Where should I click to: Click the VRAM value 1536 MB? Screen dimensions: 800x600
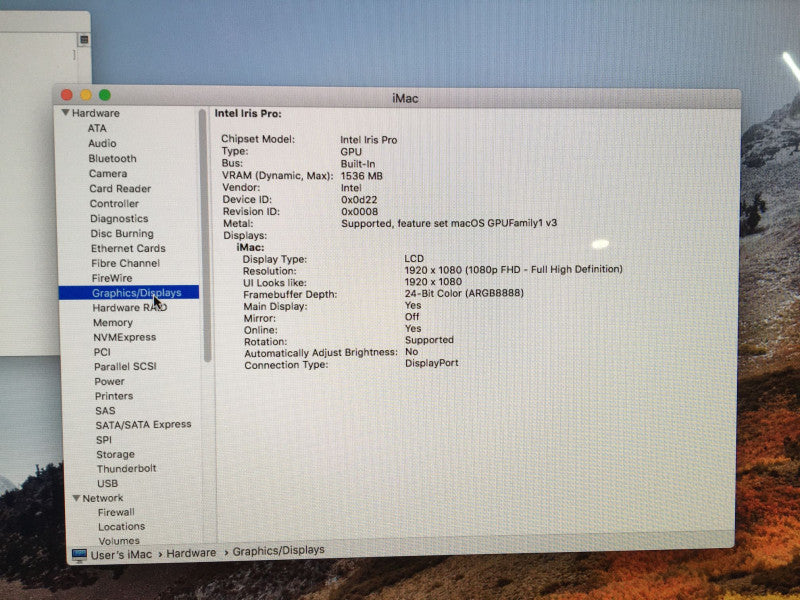[x=361, y=176]
